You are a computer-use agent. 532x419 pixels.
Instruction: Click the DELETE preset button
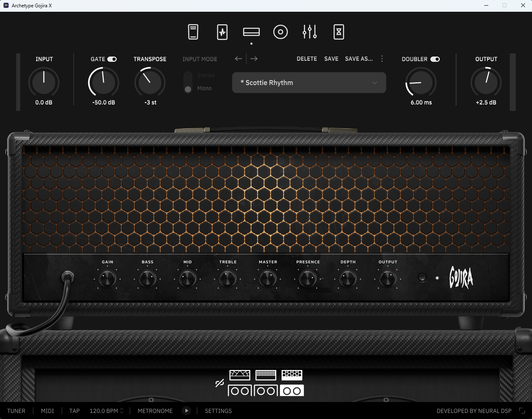[307, 59]
